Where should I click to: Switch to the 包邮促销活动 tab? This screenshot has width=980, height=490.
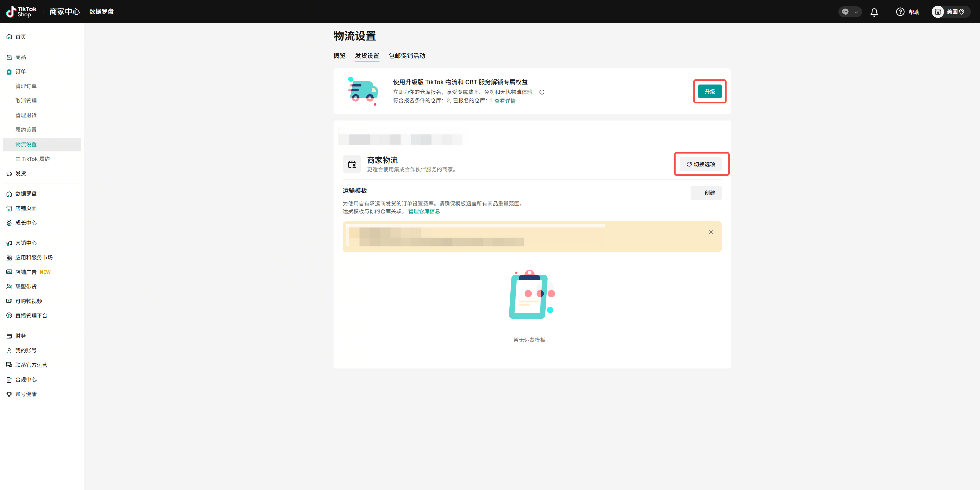407,56
